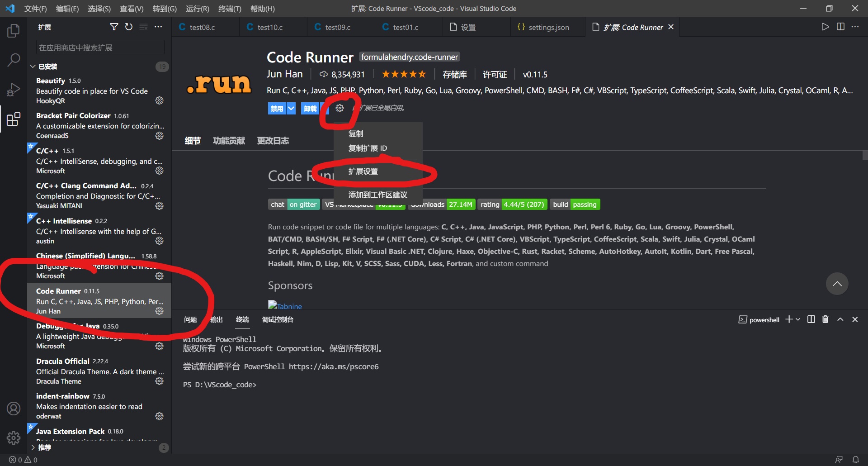Image resolution: width=868 pixels, height=466 pixels.
Task: Click the Run Code play button
Action: [x=826, y=27]
